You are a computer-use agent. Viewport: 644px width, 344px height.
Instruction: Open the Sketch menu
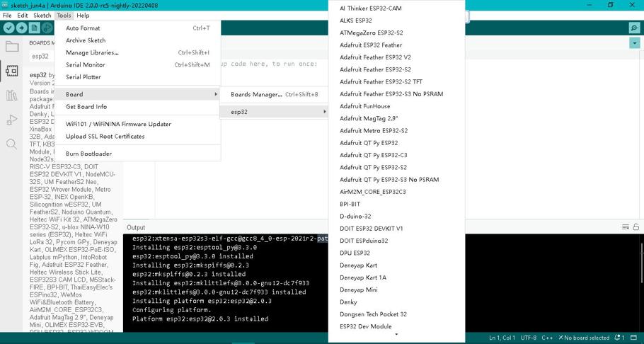(x=42, y=15)
